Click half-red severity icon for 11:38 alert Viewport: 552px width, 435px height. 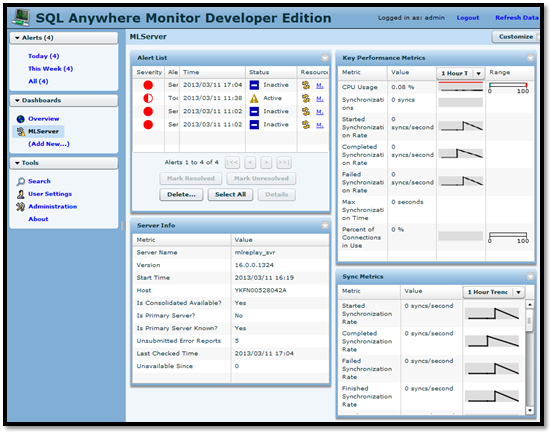tap(148, 98)
